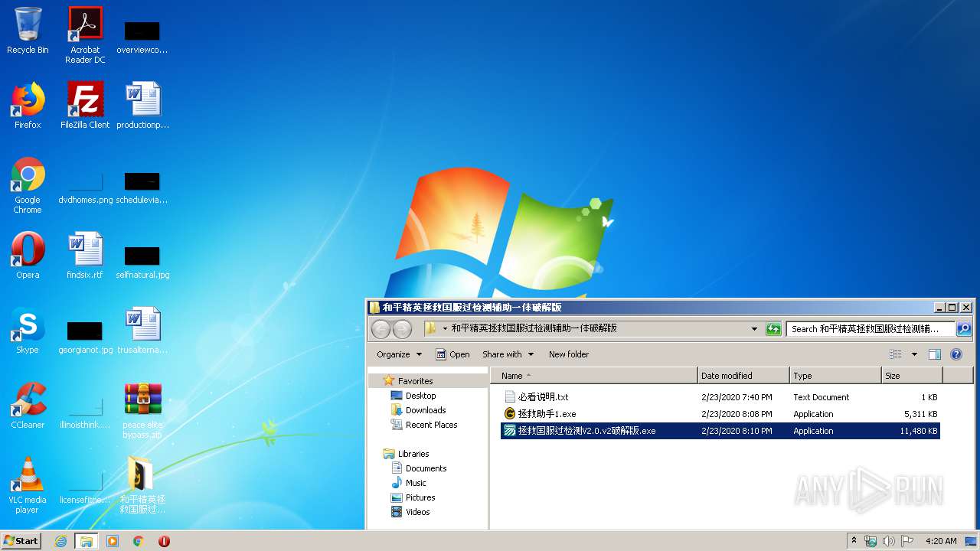The width and height of the screenshot is (980, 551).
Task: Select the 必看说明.txt file
Action: [720, 397]
